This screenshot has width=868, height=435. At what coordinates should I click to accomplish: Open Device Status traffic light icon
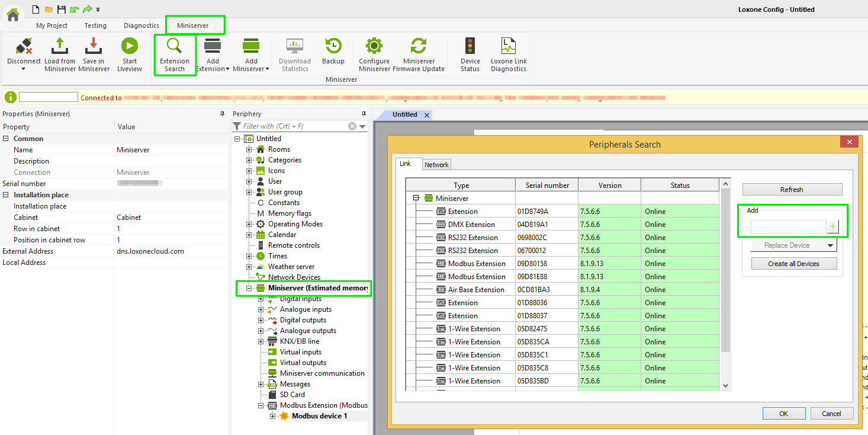click(x=470, y=47)
